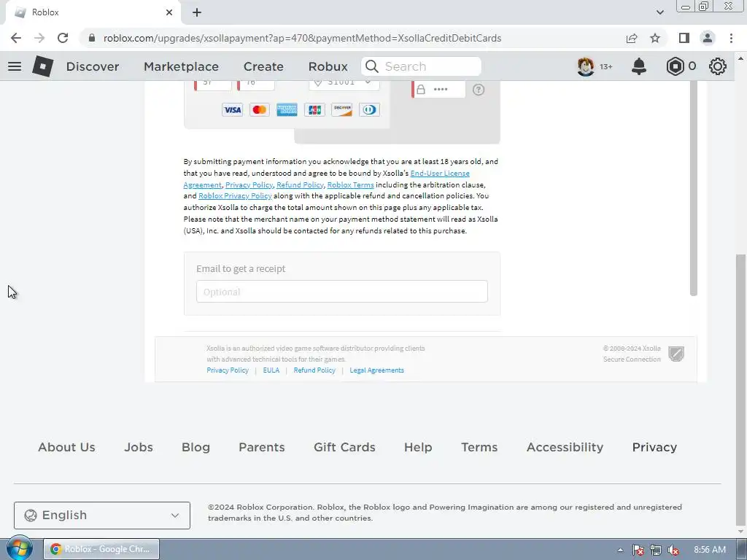Click the American Express logo
This screenshot has height=560, width=747.
pyautogui.click(x=287, y=110)
